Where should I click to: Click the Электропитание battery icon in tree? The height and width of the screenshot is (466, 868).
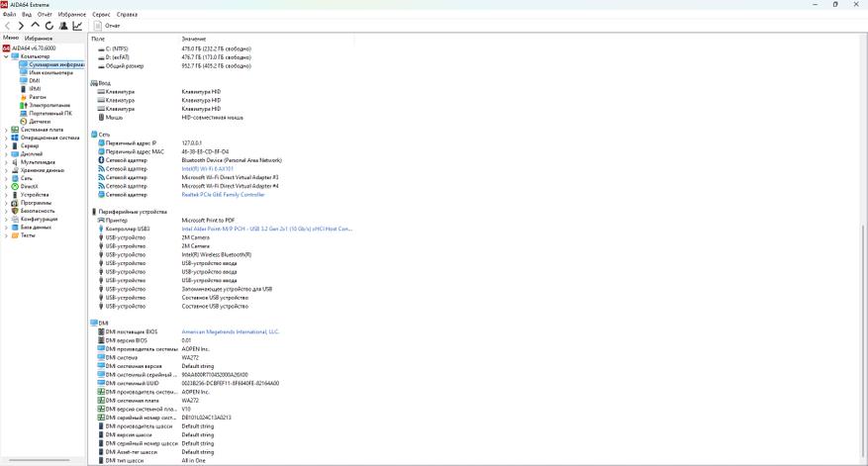[23, 105]
